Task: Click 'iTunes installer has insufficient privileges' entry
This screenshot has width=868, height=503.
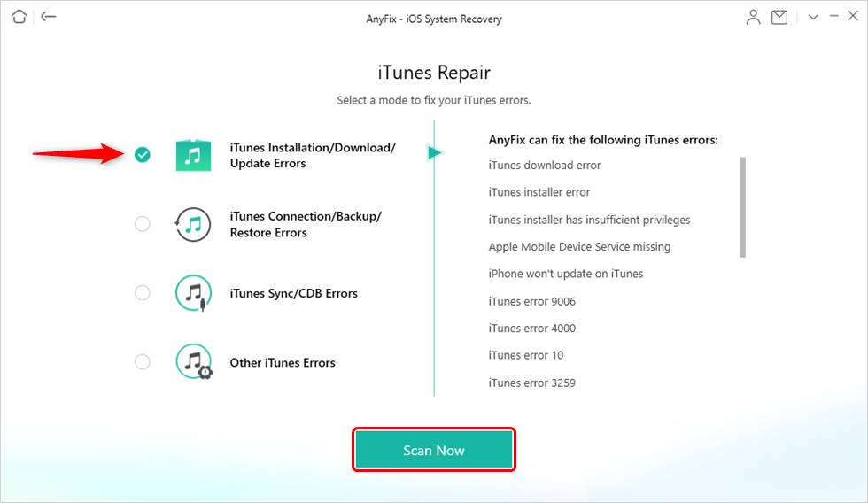Action: [x=590, y=220]
